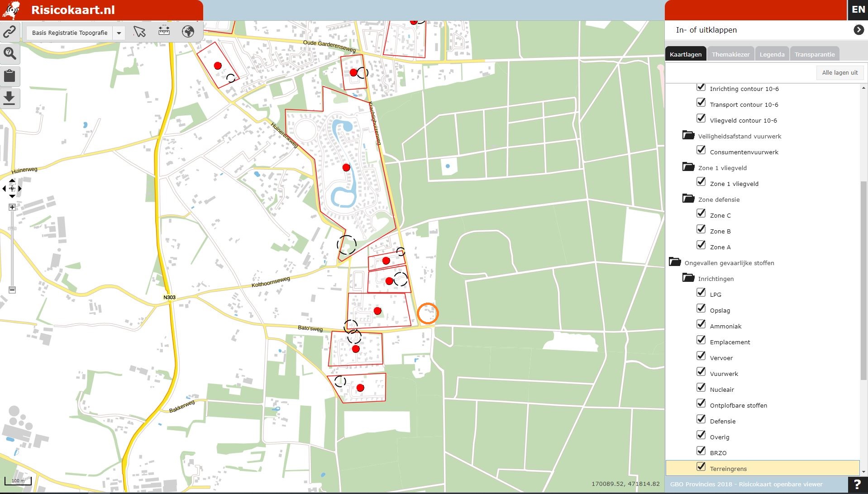
Task: Open the Basis Registratie Topografie dropdown
Action: coord(119,33)
